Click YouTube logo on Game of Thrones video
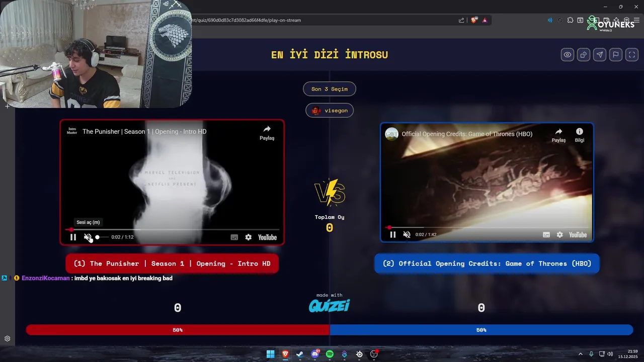 point(578,235)
